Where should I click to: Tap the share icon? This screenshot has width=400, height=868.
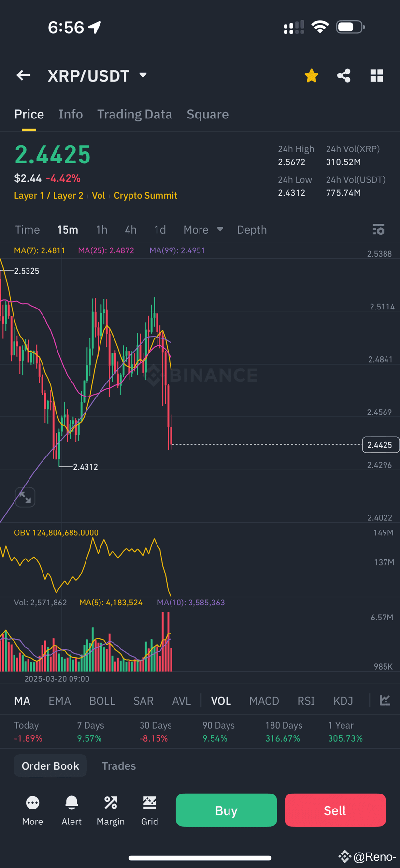click(344, 75)
